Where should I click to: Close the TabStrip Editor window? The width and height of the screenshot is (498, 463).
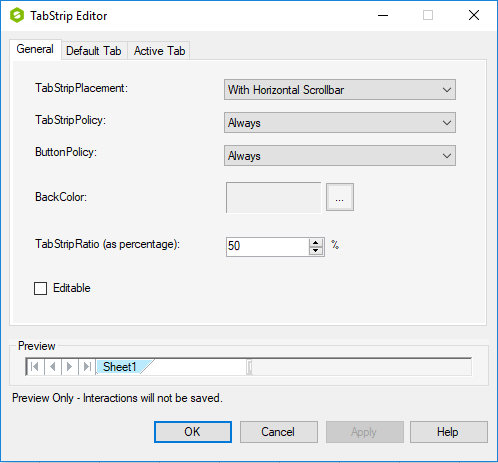click(x=474, y=15)
